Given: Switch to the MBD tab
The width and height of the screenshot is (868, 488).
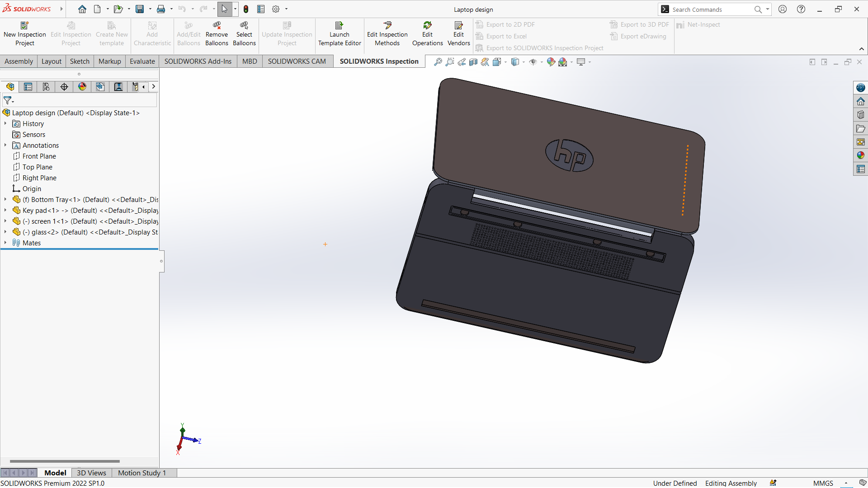Looking at the screenshot, I should [250, 61].
